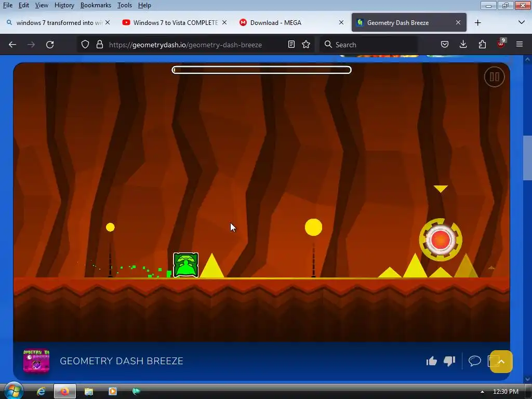Close the Windows 7 to Vista tab
532x399 pixels.
(224, 22)
